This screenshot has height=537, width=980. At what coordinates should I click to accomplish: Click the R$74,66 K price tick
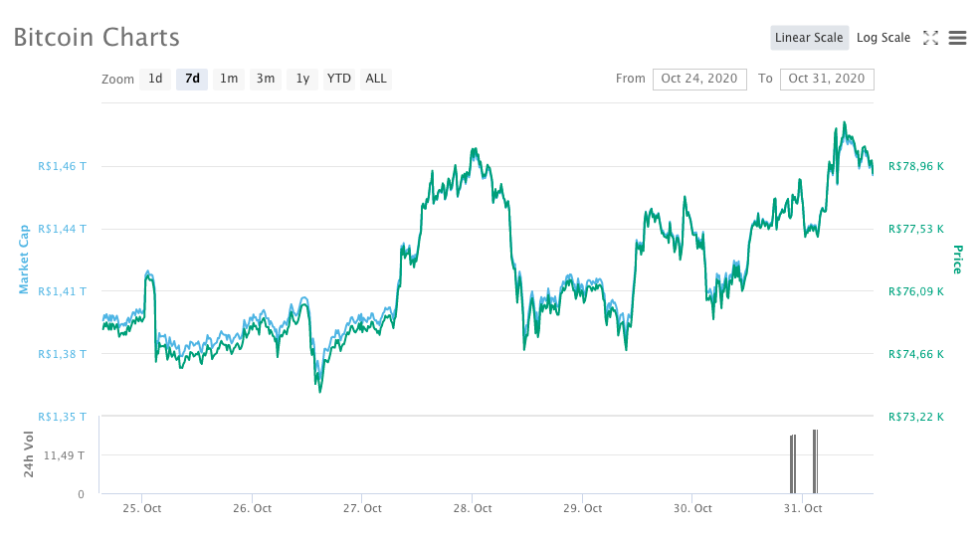(x=916, y=354)
